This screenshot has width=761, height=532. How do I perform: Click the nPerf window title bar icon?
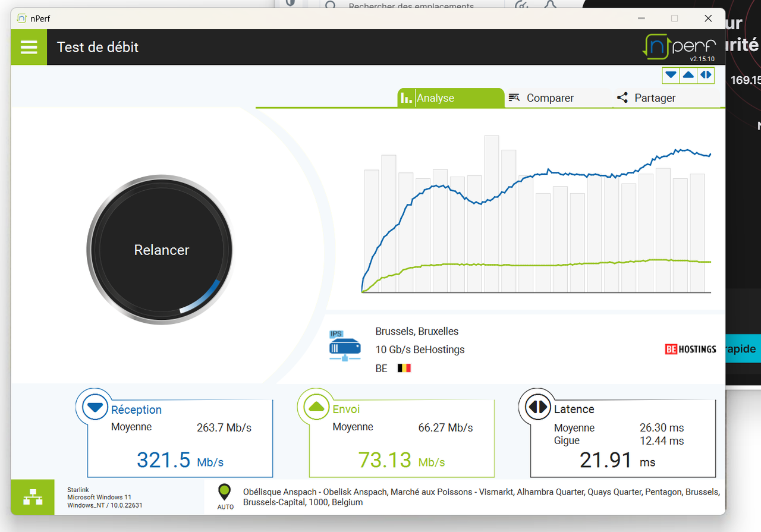tap(21, 18)
